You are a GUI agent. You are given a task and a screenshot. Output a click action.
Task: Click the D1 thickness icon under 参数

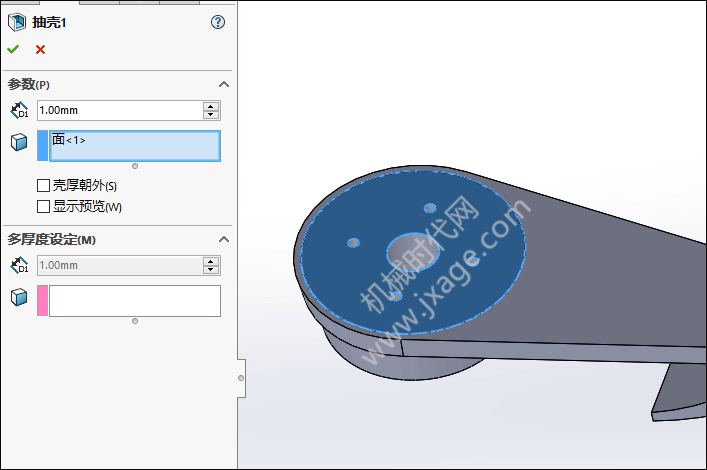pyautogui.click(x=19, y=111)
